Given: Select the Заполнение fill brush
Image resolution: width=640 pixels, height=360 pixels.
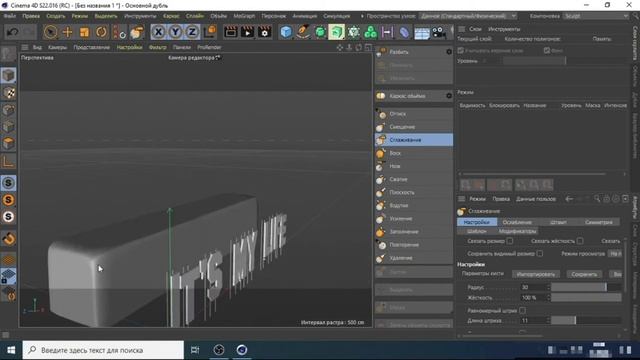Looking at the screenshot, I should (413, 231).
